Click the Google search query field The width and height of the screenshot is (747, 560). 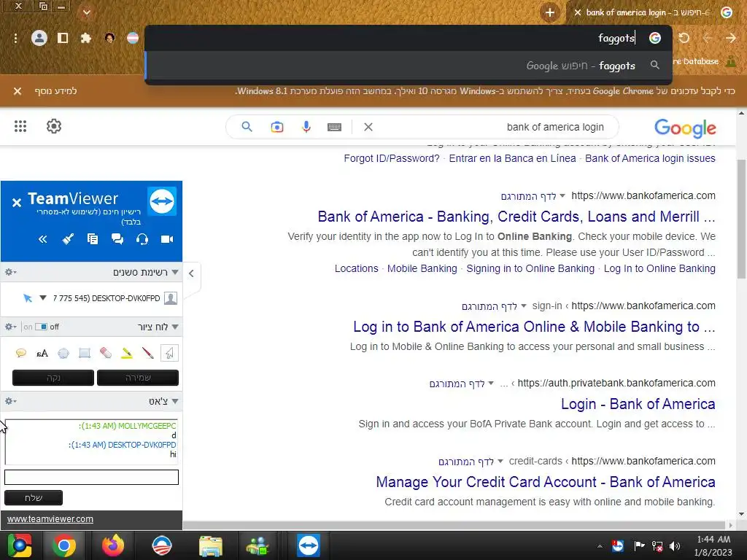[x=491, y=127]
